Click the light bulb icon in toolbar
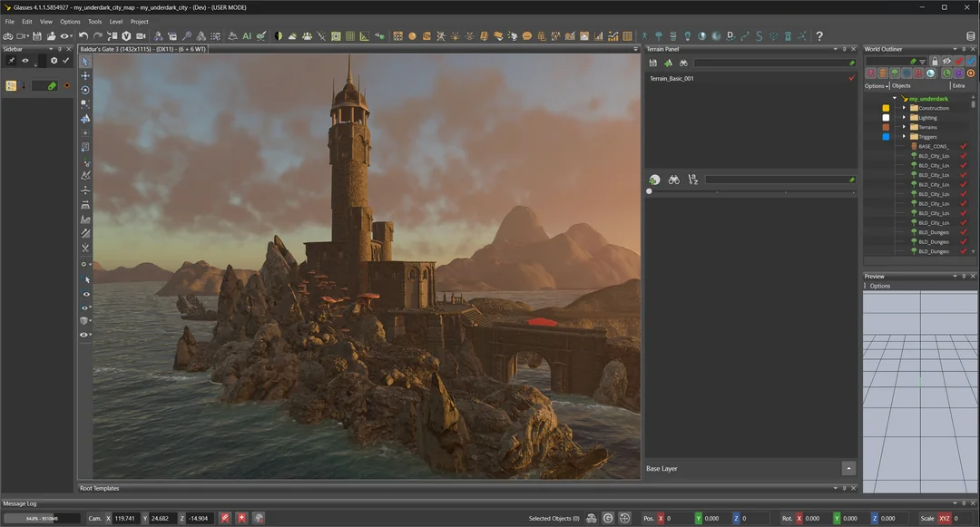The width and height of the screenshot is (980, 527). pos(688,36)
